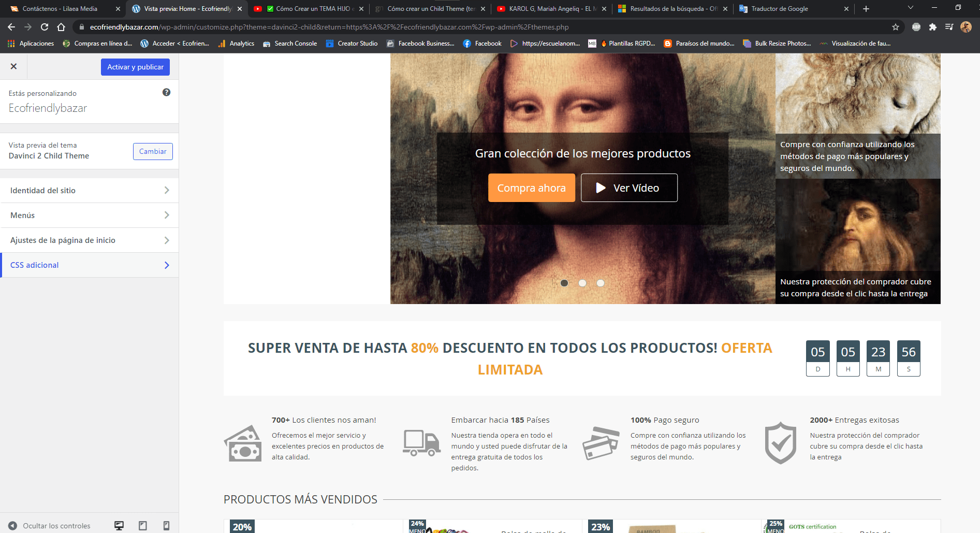Open the tab search dropdown arrow
The height and width of the screenshot is (533, 980).
(910, 8)
